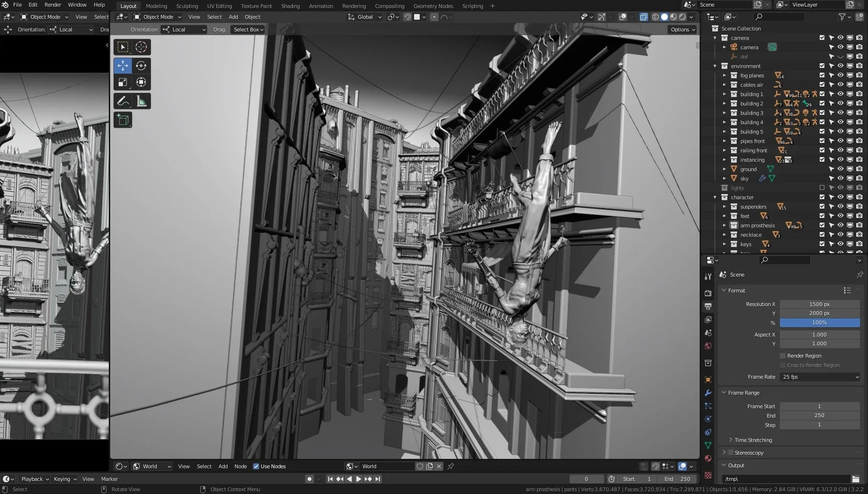
Task: Hide the fog planes collection in viewport
Action: (840, 75)
